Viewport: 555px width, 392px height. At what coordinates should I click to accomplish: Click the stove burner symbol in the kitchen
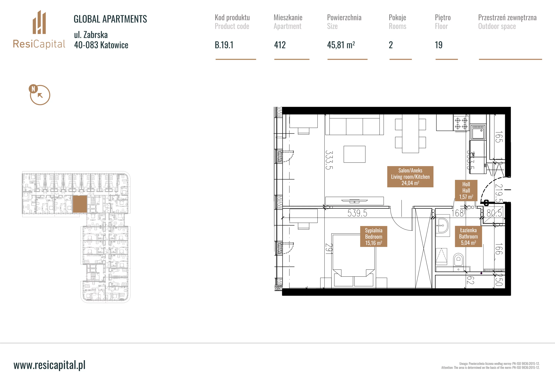[461, 123]
